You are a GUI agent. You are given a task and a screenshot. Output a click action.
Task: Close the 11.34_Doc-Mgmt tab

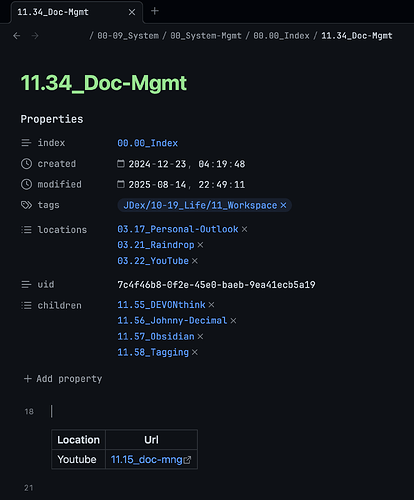(x=132, y=12)
